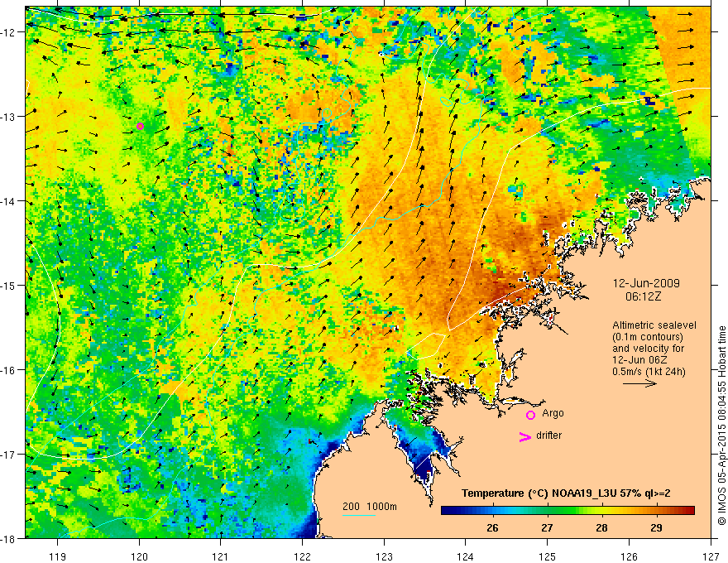Click the Temperature NOAA19_L3U title text
Viewport: 728px width, 563px height.
tap(566, 493)
